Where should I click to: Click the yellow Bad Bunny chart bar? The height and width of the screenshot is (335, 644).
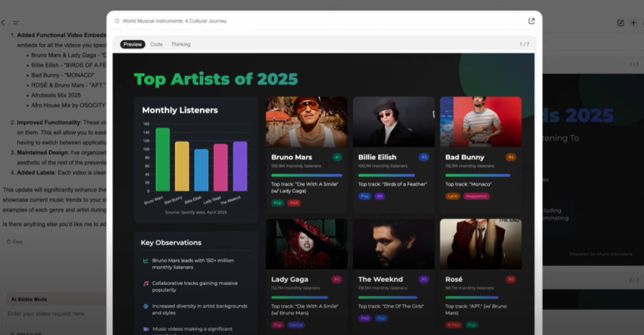182,167
